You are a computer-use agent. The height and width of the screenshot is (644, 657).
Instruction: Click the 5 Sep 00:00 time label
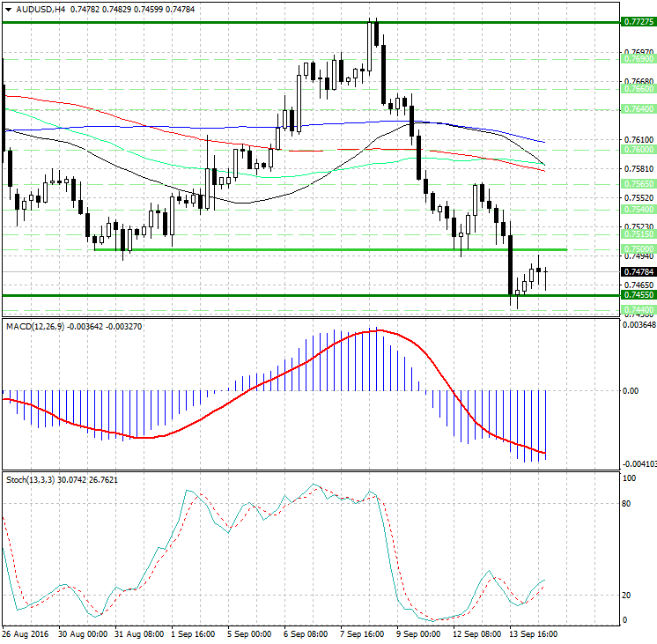(249, 633)
